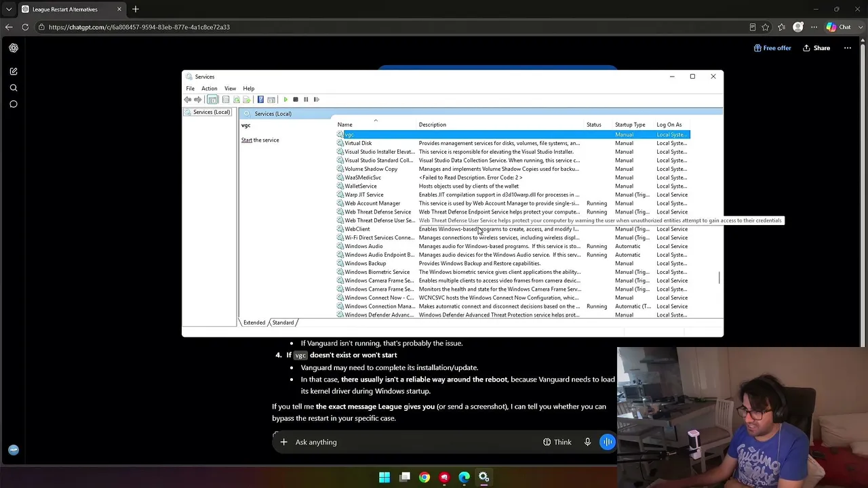Sort services by the Log On As column header
The image size is (868, 488).
[673, 125]
